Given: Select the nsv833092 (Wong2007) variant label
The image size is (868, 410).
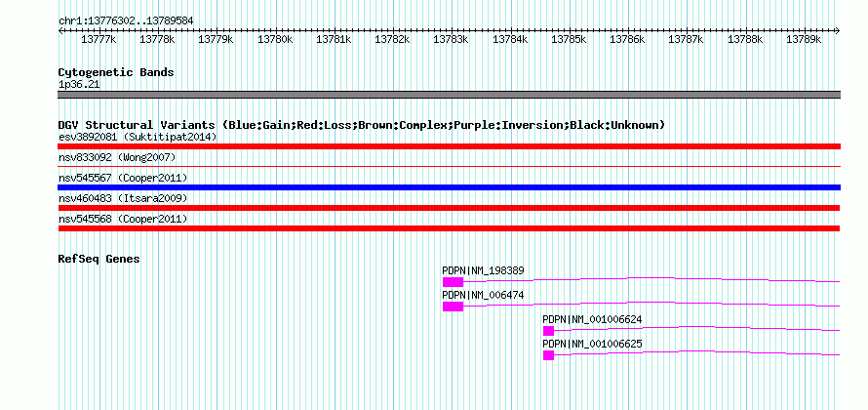Looking at the screenshot, I should point(117,158).
